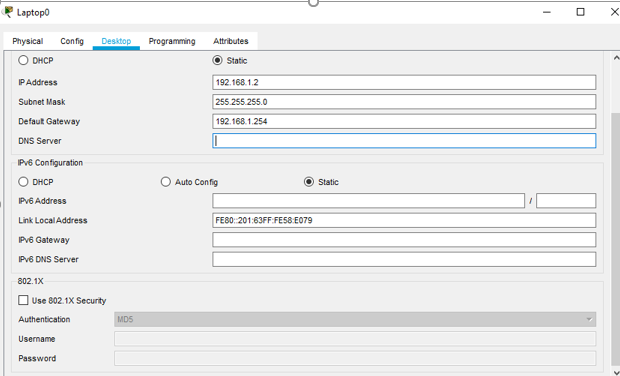Select the IPv4 Static radio button
Image resolution: width=620 pixels, height=376 pixels.
click(217, 60)
